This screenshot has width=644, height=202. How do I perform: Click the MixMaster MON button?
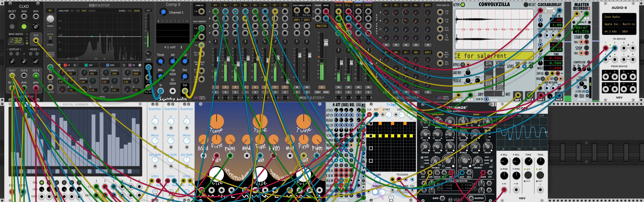click(x=326, y=92)
